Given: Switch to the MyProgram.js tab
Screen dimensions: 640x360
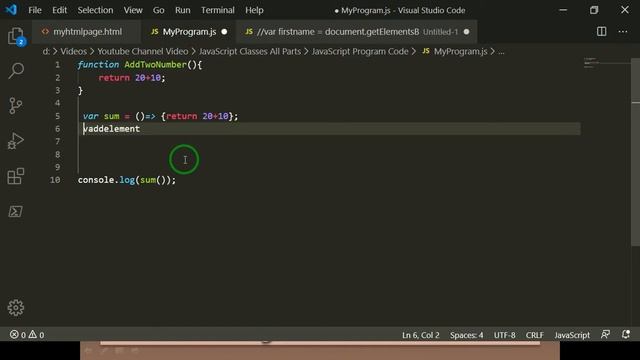Looking at the screenshot, I should tap(189, 31).
